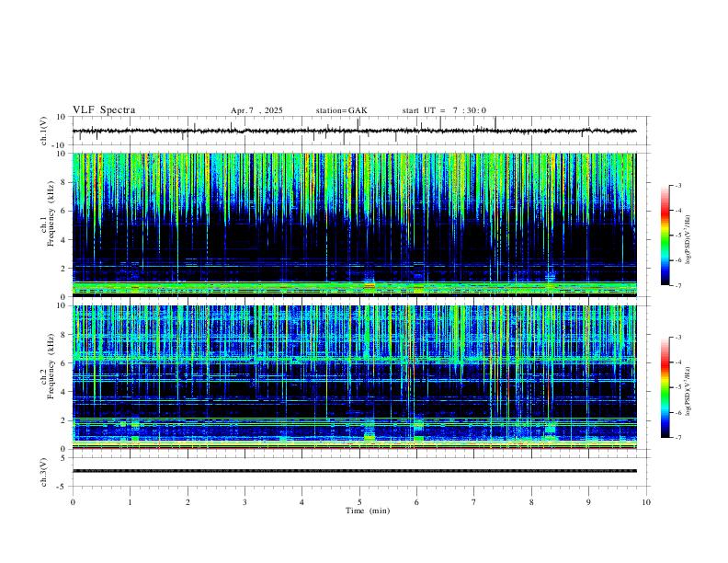Click the x-axis tick label "1"
Viewport: 728px width, 563px height.
pos(130,502)
